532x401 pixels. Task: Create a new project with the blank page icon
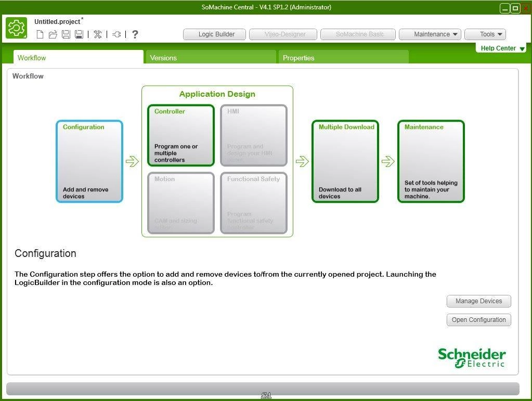[x=40, y=34]
